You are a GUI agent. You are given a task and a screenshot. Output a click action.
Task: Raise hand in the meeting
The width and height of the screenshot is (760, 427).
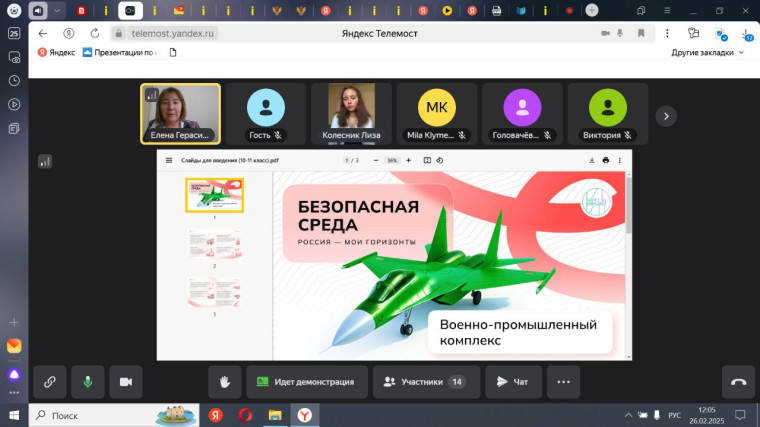224,382
